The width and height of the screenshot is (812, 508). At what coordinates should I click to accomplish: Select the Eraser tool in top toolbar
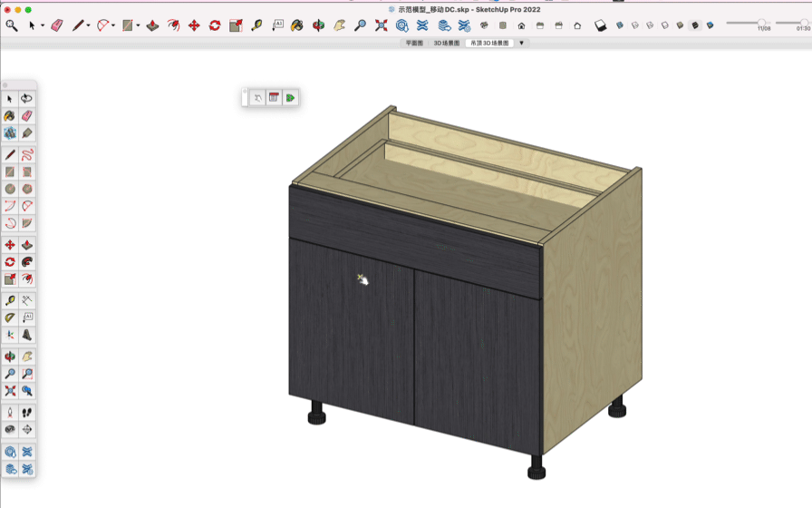pos(57,25)
